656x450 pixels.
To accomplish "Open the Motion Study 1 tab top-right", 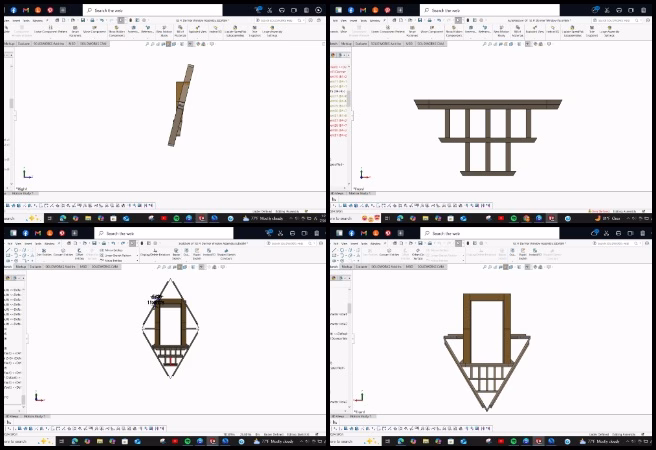I will click(x=360, y=193).
